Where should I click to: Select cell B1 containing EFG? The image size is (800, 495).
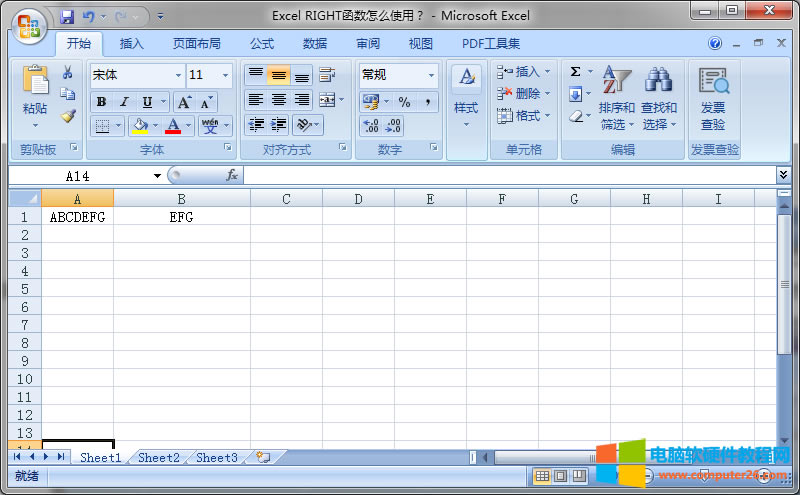pos(182,217)
